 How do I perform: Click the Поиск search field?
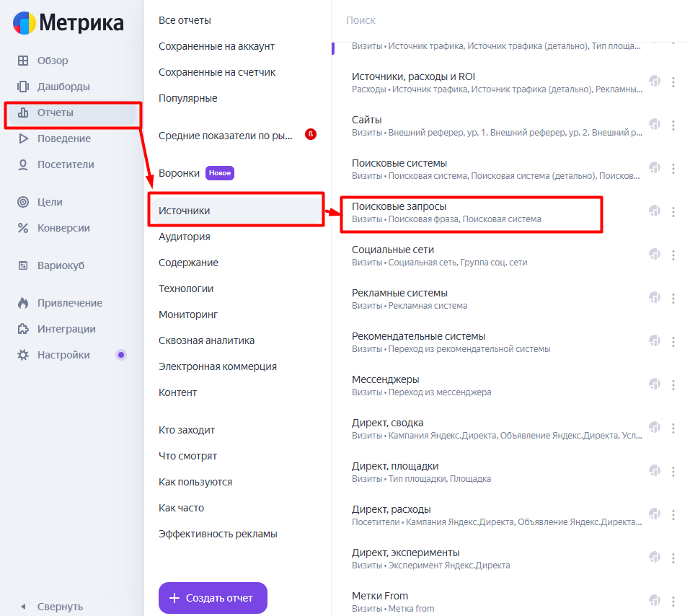tap(510, 20)
